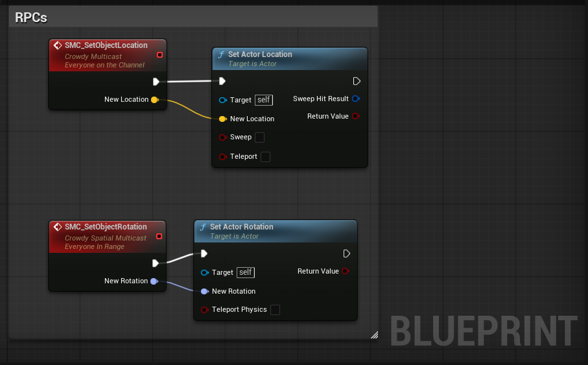Click the RPCs comment box resize handle
The width and height of the screenshot is (588, 365).
[x=374, y=335]
